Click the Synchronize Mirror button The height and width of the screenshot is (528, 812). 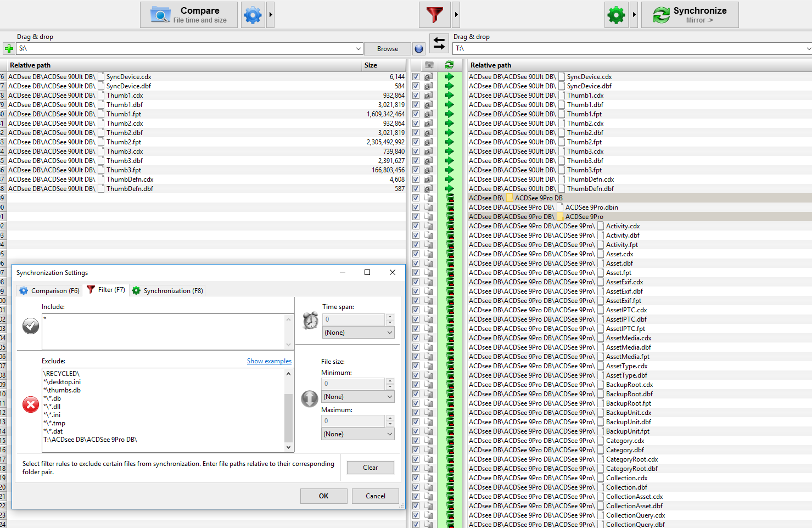pos(690,15)
